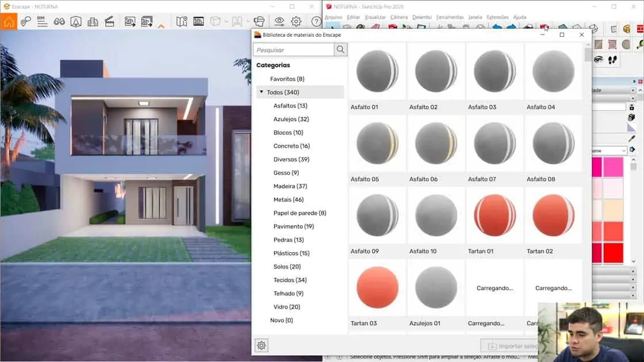Click the SketchUp Look Around eye tool

[599, 60]
